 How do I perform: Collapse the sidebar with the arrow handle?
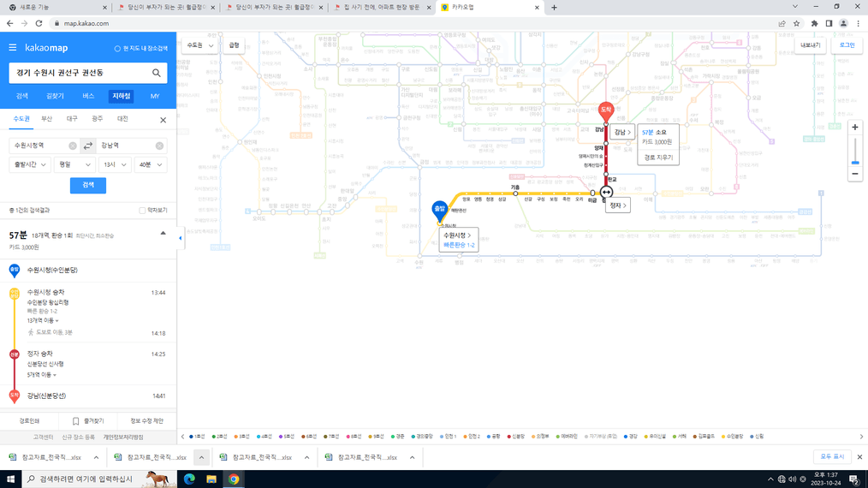180,238
